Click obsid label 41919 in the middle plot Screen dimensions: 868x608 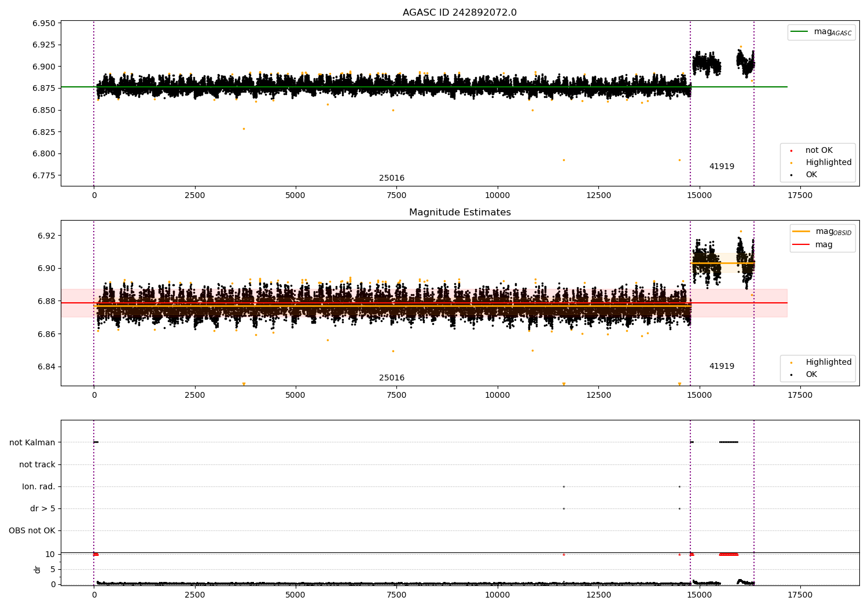pyautogui.click(x=722, y=367)
